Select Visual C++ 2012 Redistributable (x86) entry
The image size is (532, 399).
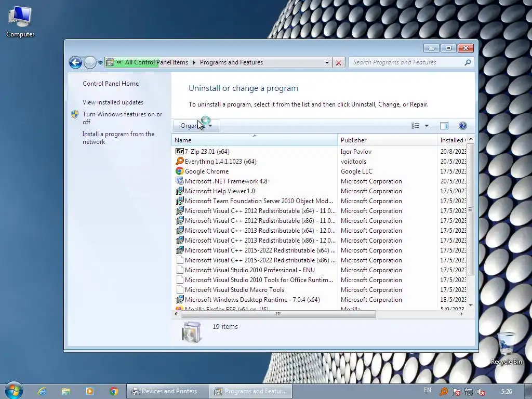pos(260,220)
